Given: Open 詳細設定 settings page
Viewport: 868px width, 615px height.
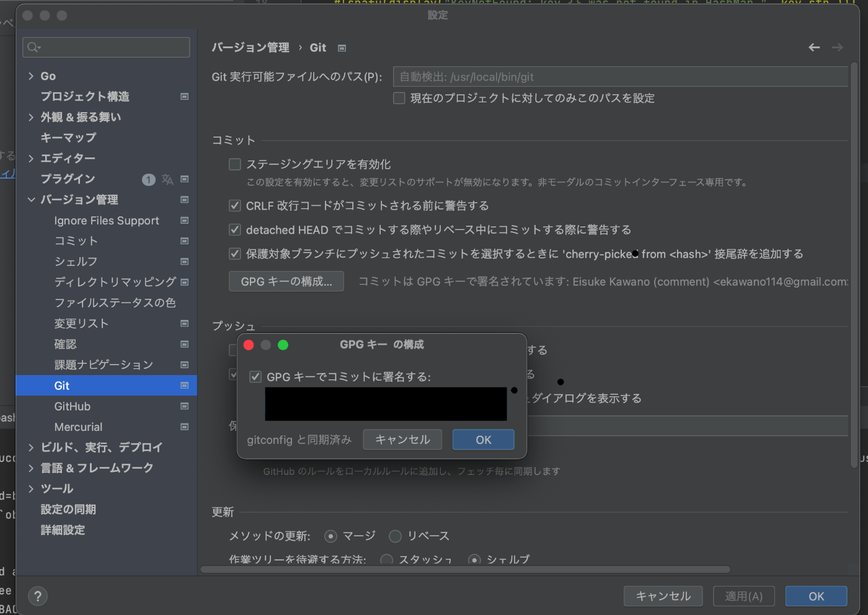Looking at the screenshot, I should point(63,530).
